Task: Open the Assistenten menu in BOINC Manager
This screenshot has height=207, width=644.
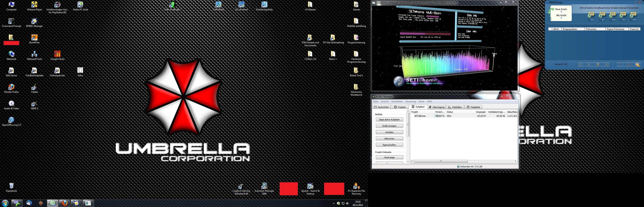Action: (x=397, y=102)
